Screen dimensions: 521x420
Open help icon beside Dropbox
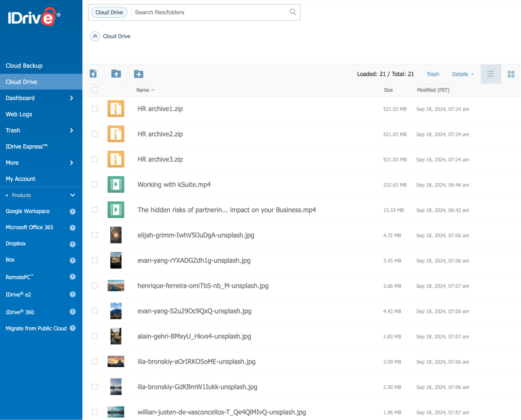point(73,244)
